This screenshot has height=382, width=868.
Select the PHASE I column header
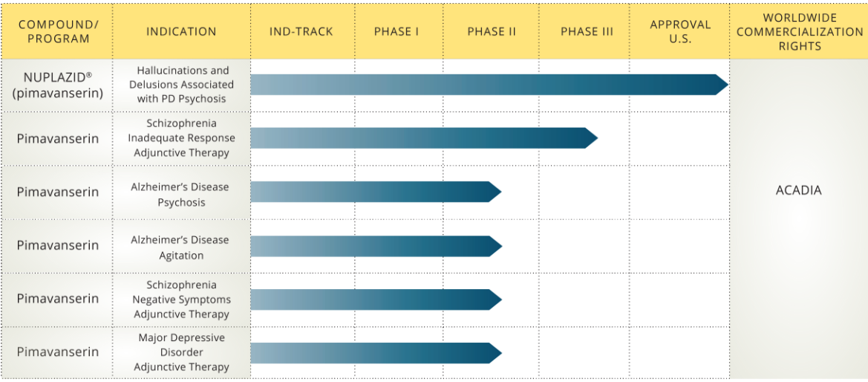coord(397,31)
